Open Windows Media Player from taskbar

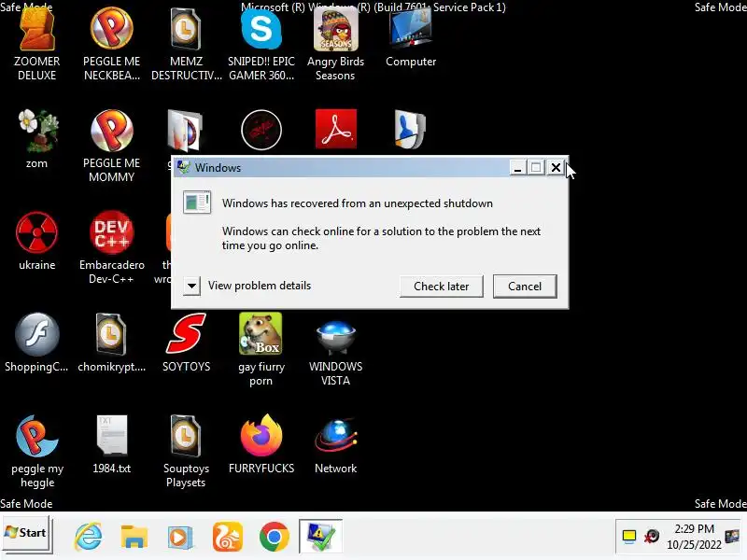(x=180, y=538)
